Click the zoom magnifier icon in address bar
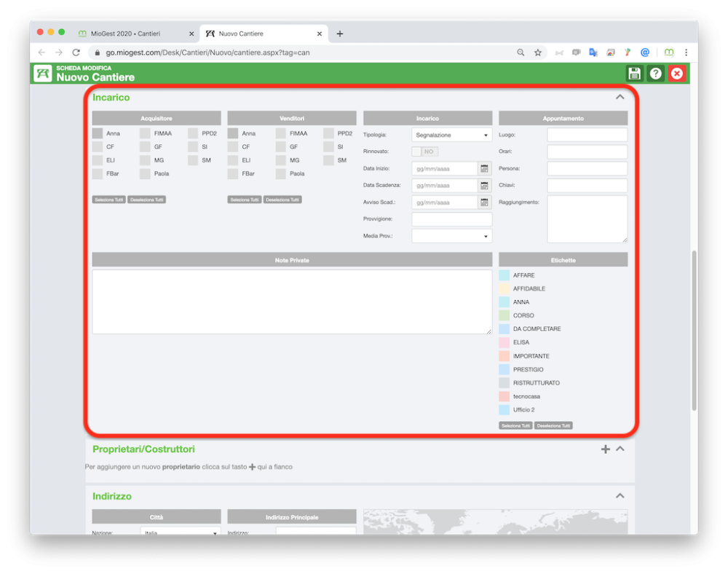Screen dimensions: 728x574 [x=521, y=52]
